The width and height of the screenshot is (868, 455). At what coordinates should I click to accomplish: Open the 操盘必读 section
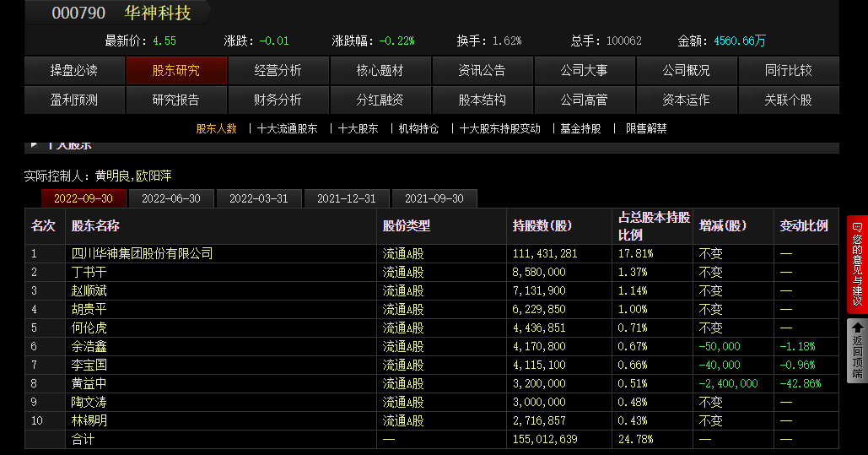74,71
